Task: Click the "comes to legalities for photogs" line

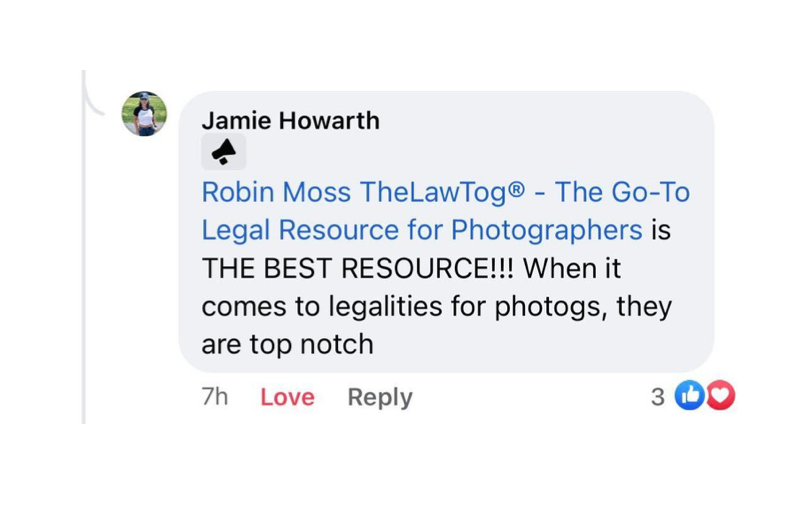Action: pyautogui.click(x=401, y=307)
